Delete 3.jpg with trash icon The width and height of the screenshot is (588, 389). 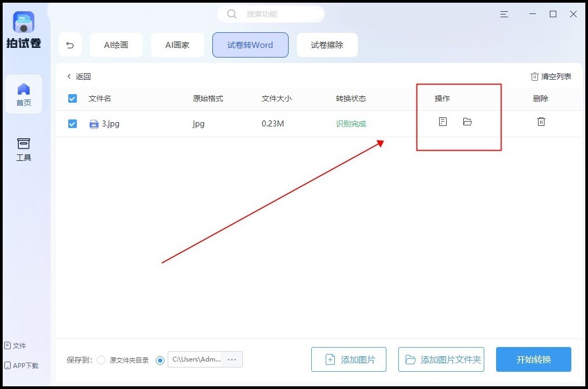541,122
